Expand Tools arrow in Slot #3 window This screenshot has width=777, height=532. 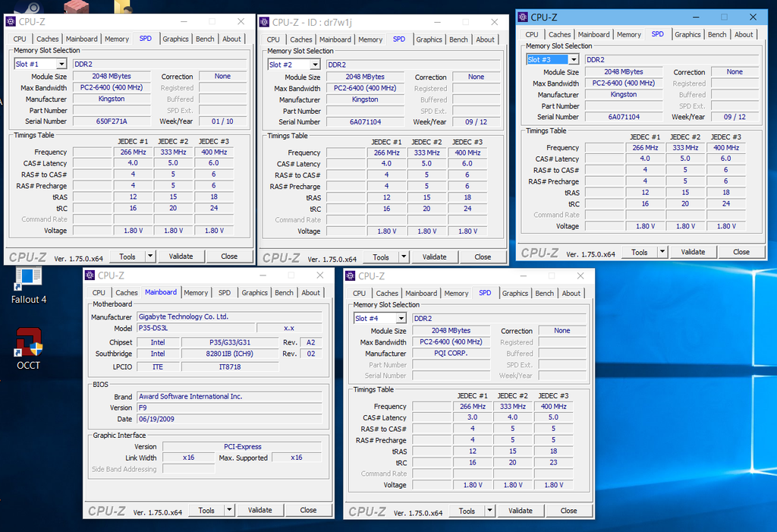pyautogui.click(x=662, y=252)
